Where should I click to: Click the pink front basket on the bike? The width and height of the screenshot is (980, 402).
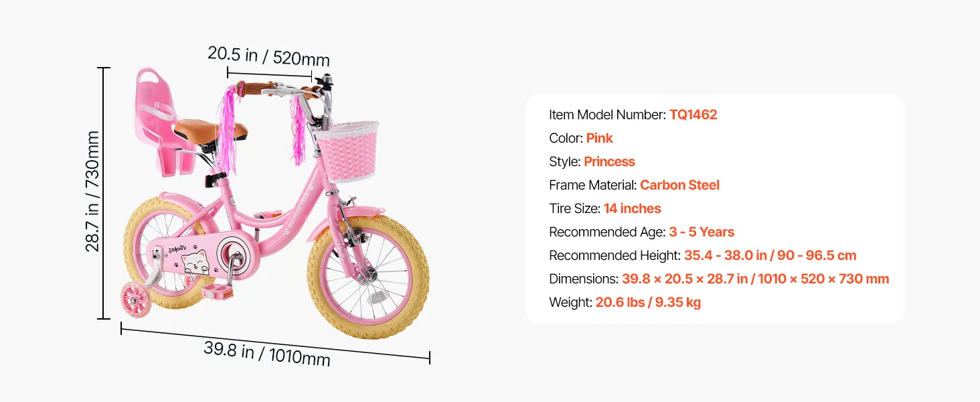point(346,149)
